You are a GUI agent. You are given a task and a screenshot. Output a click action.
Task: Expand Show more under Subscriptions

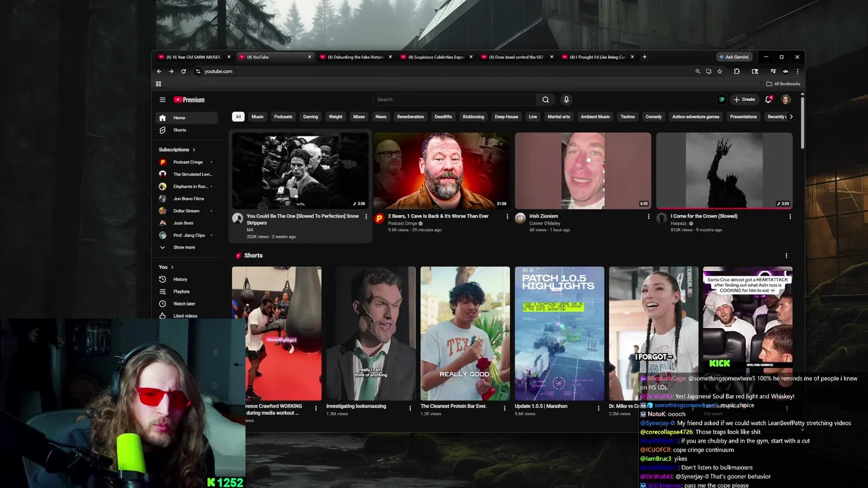coord(186,247)
